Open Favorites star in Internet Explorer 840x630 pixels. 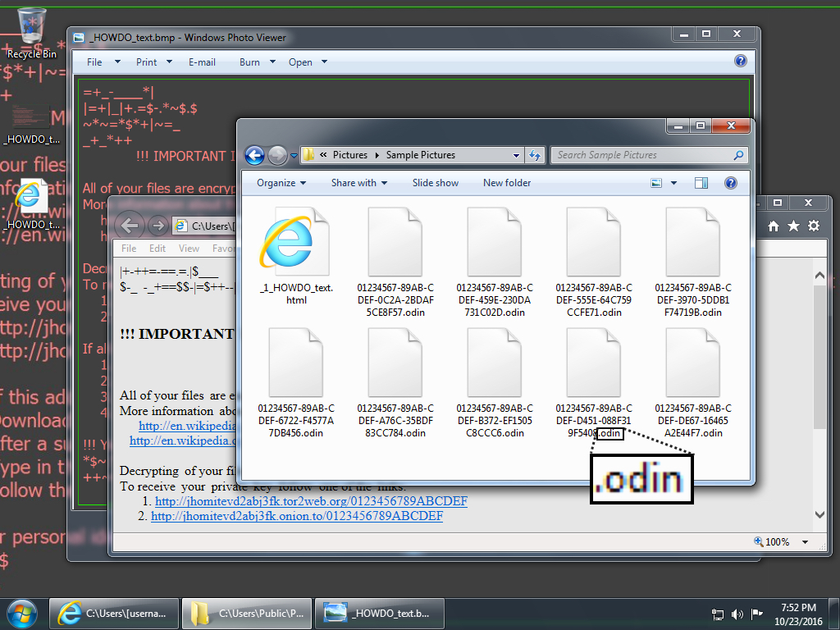point(793,226)
